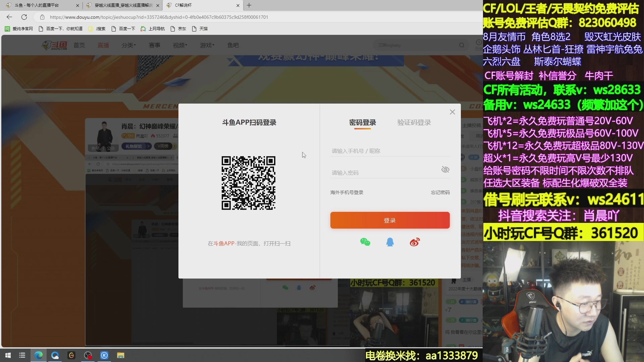
Task: Open 鱼吧 in Douyu navigation
Action: coord(233,45)
